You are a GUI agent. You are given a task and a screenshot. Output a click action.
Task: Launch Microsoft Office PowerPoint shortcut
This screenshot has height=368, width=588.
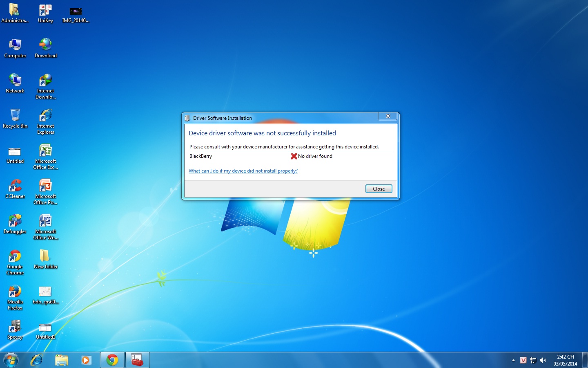pos(45,192)
